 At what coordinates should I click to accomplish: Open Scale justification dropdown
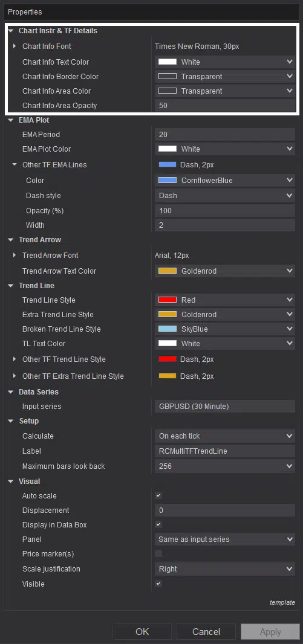[x=225, y=569]
